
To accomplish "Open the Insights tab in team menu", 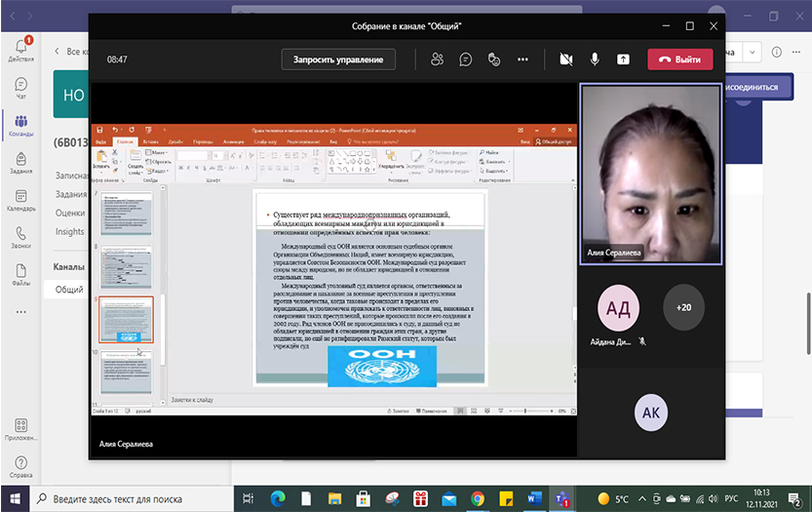I will point(70,232).
